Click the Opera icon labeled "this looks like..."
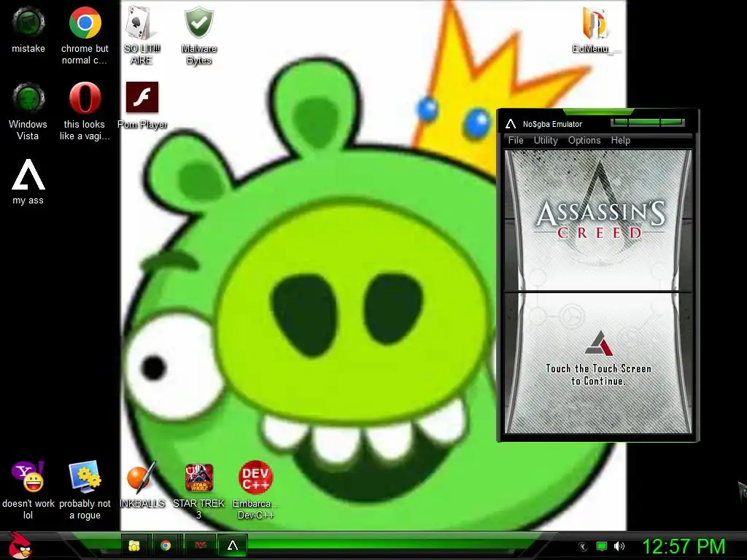747x560 pixels. [x=85, y=111]
